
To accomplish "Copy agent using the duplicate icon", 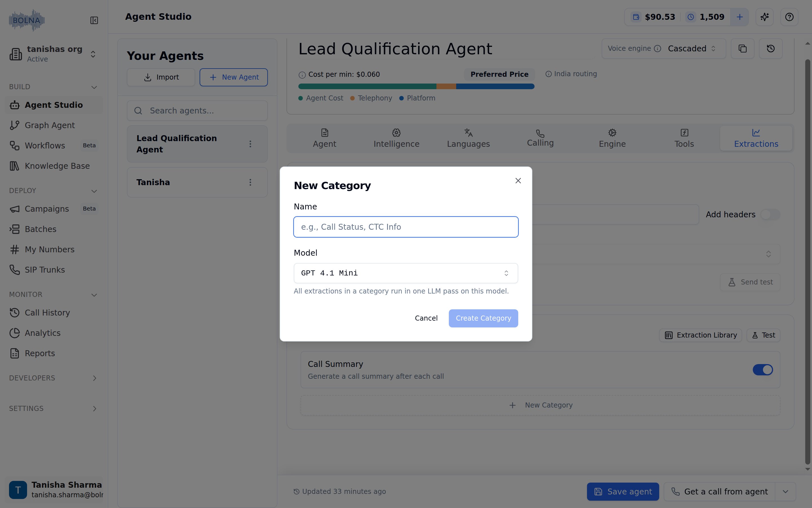I will click(x=743, y=49).
